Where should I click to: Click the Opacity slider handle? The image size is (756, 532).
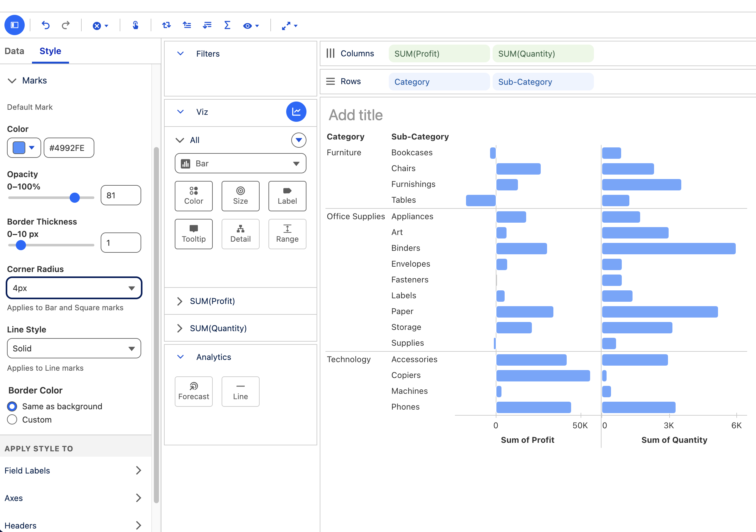(75, 197)
